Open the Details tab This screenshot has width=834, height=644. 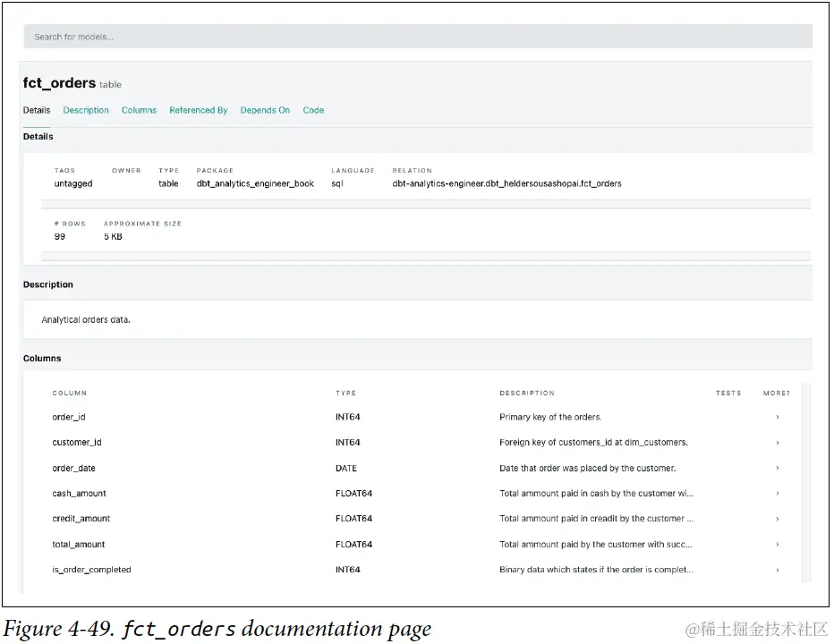37,110
